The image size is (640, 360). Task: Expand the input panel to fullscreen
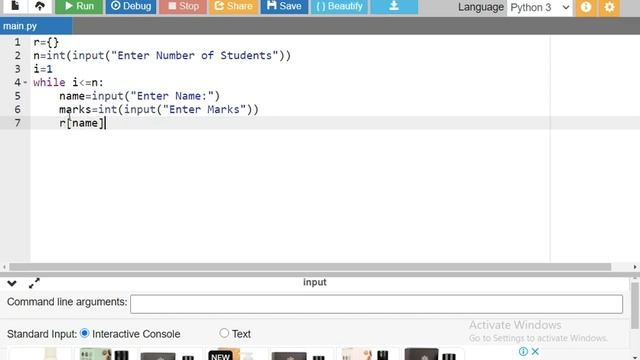[34, 283]
